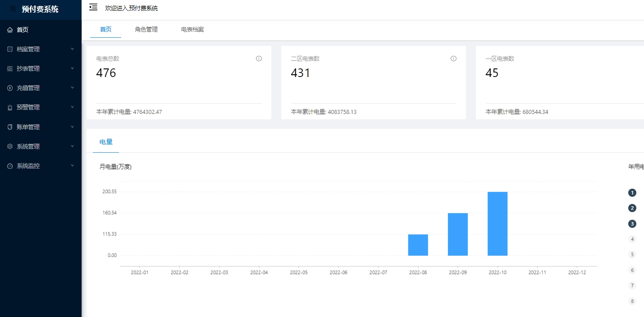The width and height of the screenshot is (644, 317).
Task: Click the 2022-10 bar in the chart
Action: point(497,224)
